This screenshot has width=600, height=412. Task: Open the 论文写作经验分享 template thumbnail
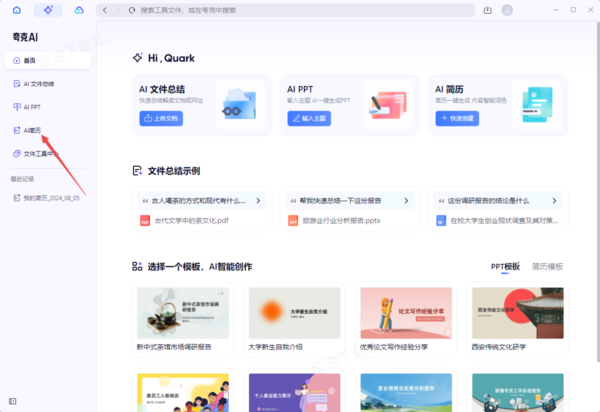tap(406, 313)
